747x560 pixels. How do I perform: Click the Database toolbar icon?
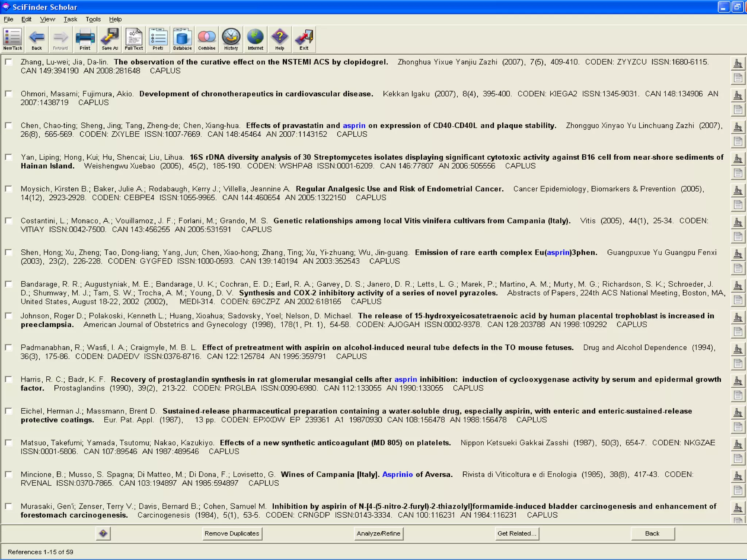[x=182, y=39]
